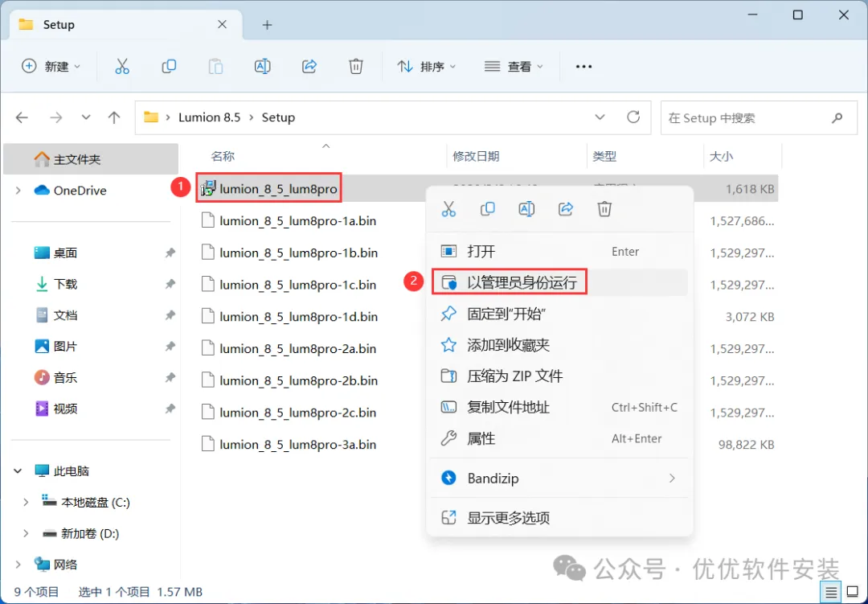Image resolution: width=868 pixels, height=604 pixels.
Task: Click the Share icon in the context menu
Action: pos(565,209)
